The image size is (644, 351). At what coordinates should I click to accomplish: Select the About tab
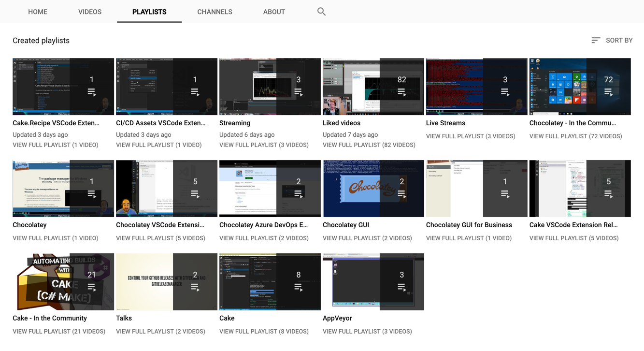(274, 12)
